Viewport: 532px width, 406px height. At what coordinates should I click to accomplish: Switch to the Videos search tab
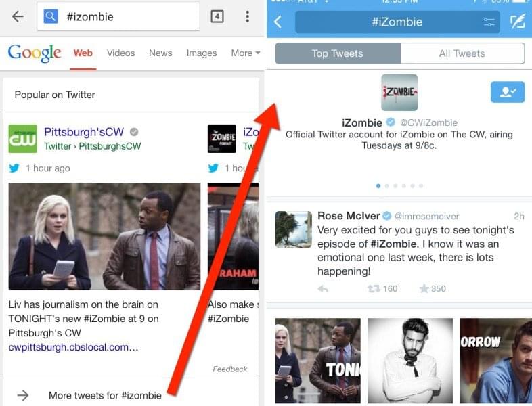point(120,53)
